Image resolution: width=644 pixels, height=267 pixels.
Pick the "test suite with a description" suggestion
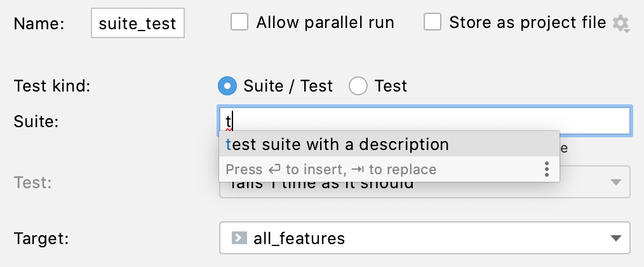coord(337,144)
